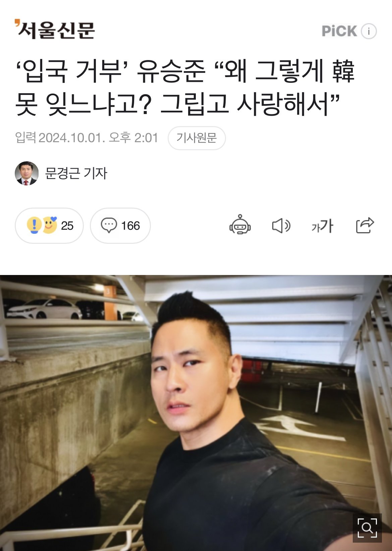Open emoji reactions showing 25
The height and width of the screenshot is (551, 392).
pos(49,226)
